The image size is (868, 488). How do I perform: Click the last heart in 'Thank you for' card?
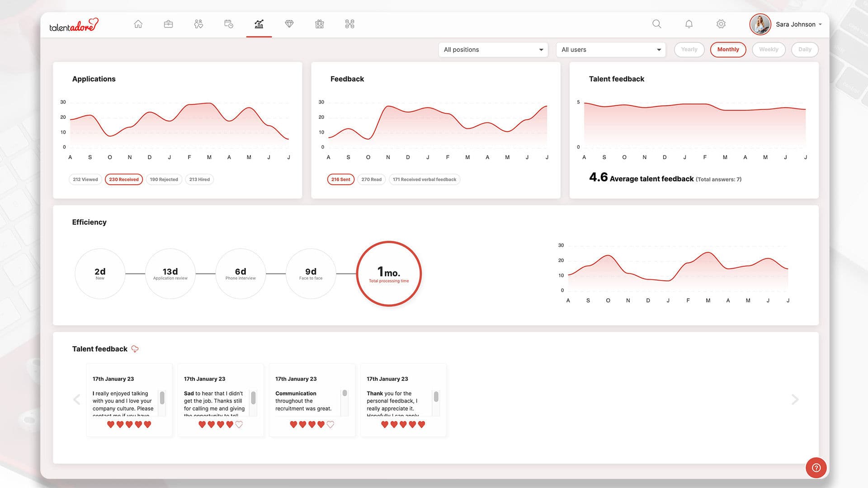(422, 424)
